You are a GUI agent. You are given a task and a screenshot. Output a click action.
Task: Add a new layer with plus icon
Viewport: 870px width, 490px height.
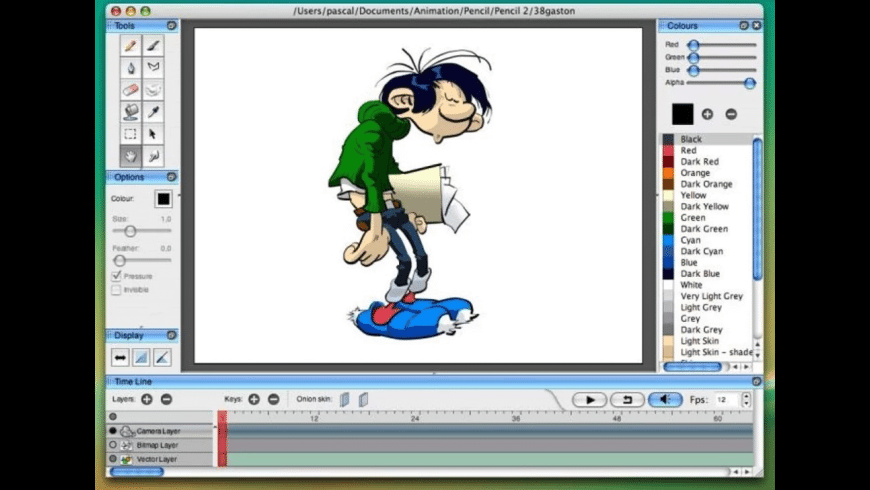146,399
